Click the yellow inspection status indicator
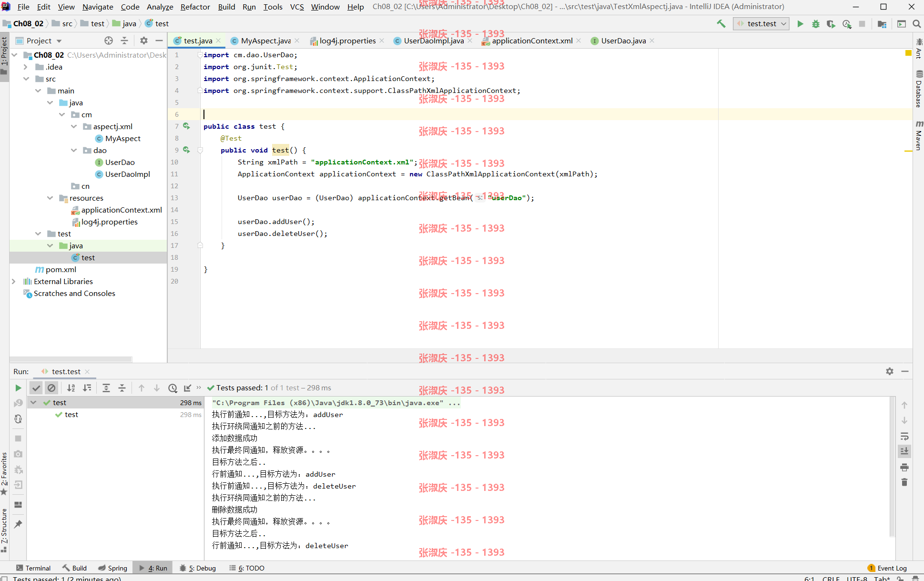Screen dimensions: 924x581 (908, 53)
